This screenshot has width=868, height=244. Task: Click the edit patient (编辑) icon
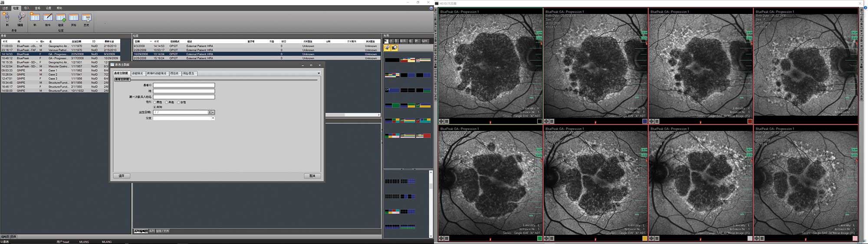coord(20,18)
